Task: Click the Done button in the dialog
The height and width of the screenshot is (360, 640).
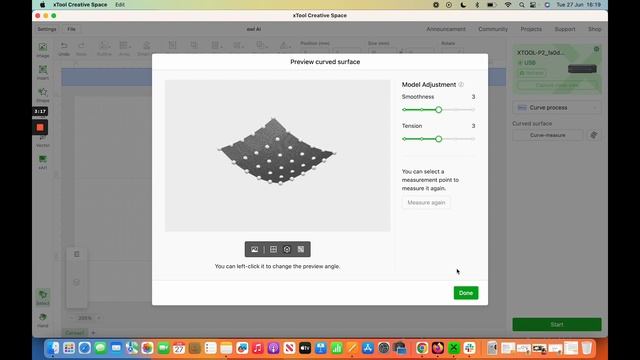Action: tap(466, 293)
